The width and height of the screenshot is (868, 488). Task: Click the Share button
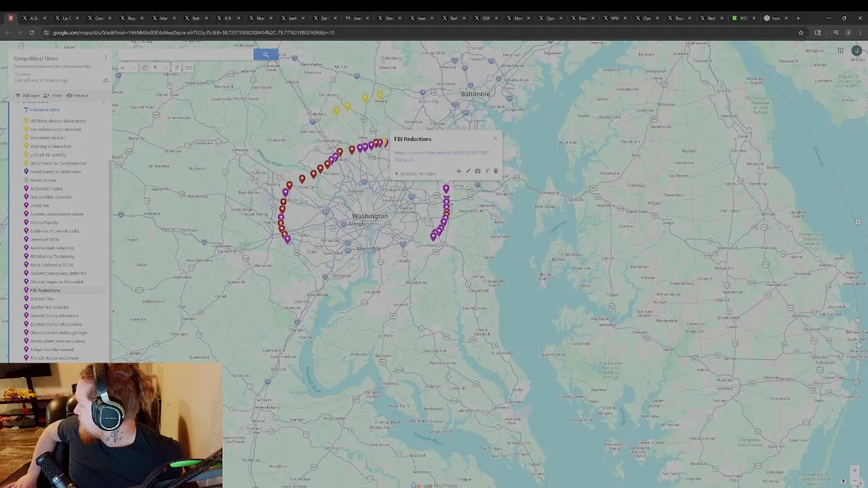tap(52, 96)
